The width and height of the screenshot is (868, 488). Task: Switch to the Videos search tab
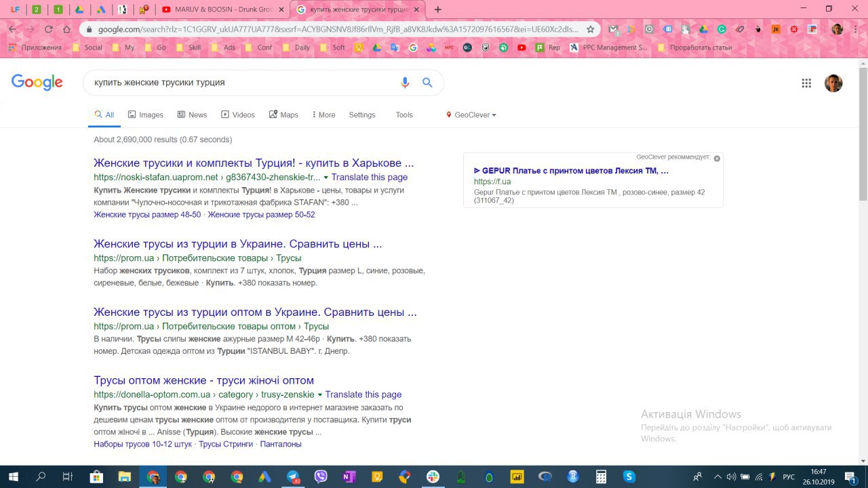pos(238,115)
